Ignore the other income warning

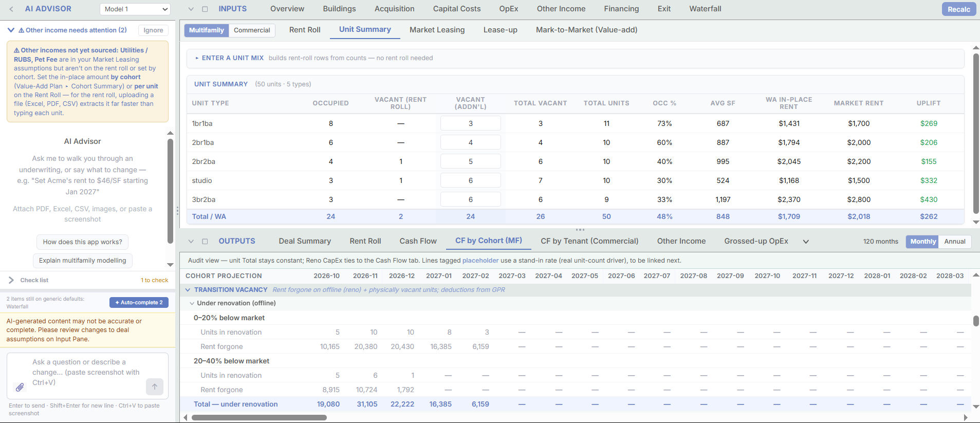tap(153, 30)
